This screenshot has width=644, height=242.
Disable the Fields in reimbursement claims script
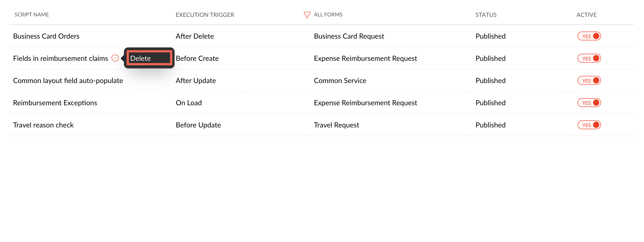tap(589, 58)
